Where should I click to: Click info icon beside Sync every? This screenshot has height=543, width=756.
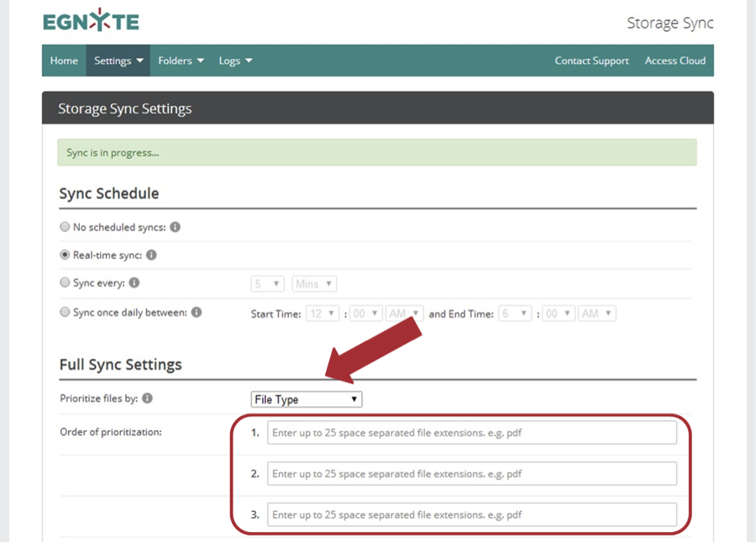[134, 283]
